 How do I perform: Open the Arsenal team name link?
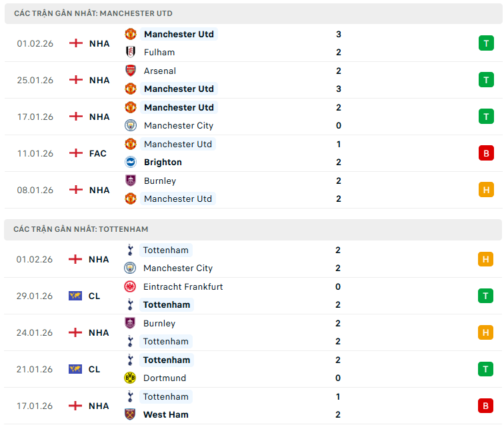click(x=160, y=71)
